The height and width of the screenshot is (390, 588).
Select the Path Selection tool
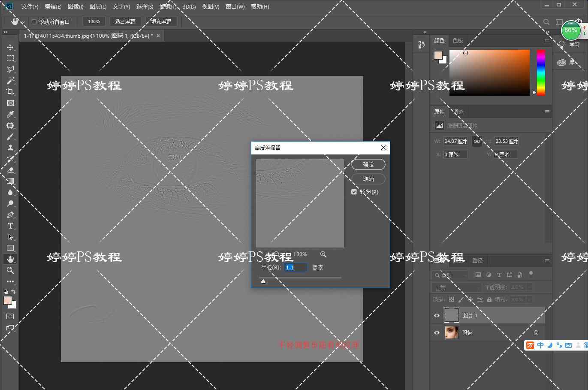pyautogui.click(x=10, y=237)
